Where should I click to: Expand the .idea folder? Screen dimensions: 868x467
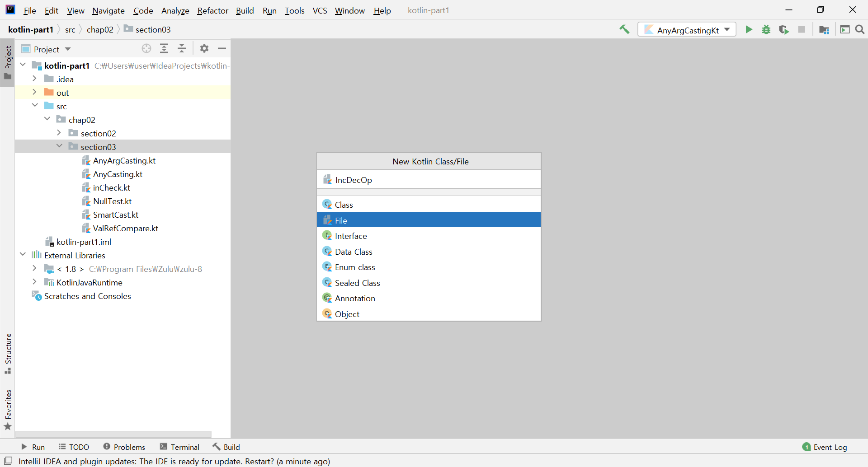[x=34, y=79]
